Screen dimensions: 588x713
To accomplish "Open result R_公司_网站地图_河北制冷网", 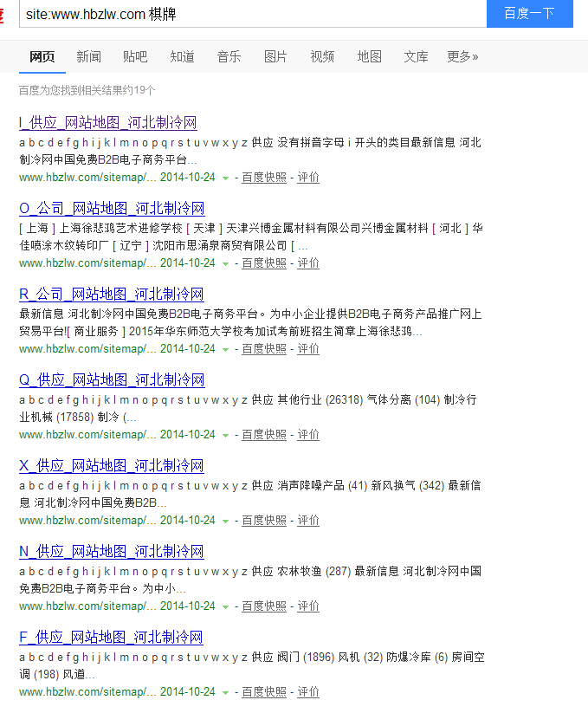I will coord(112,295).
